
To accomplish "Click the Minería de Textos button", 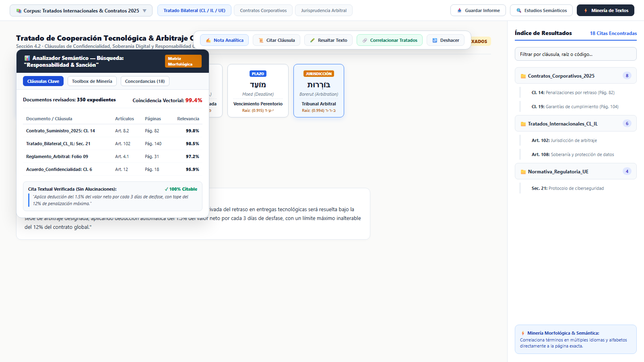I will (605, 10).
